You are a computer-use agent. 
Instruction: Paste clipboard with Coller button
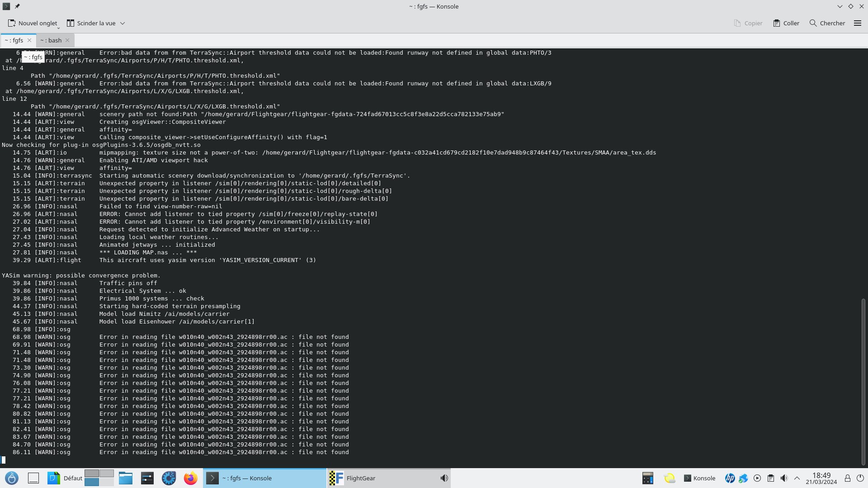click(x=786, y=23)
